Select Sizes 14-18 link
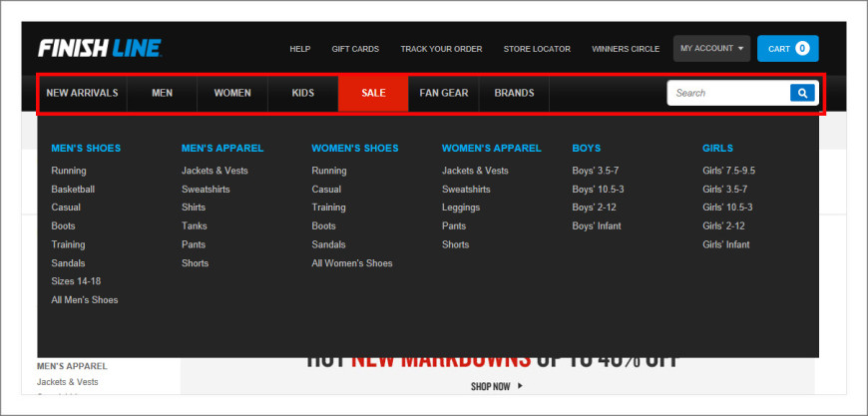Screen dimensions: 868x416 76,281
